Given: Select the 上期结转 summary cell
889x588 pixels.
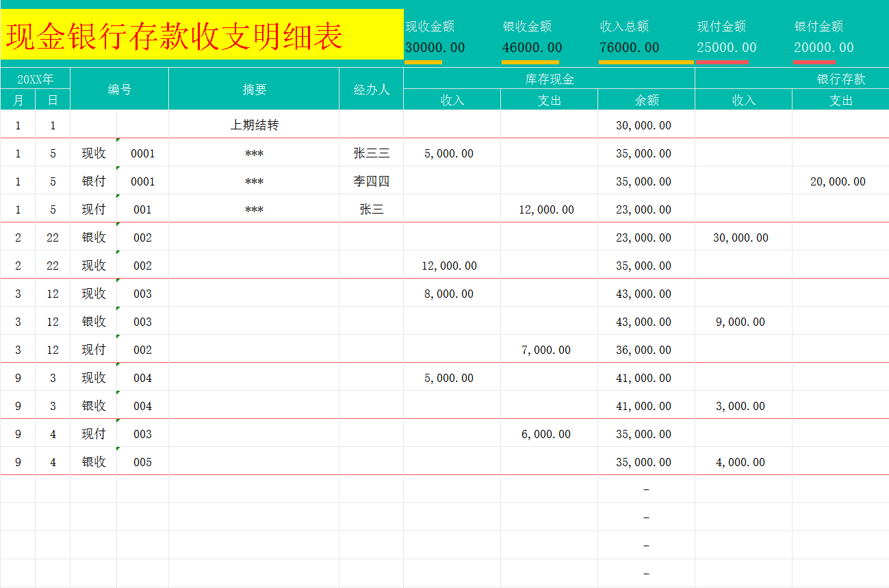Looking at the screenshot, I should (255, 125).
